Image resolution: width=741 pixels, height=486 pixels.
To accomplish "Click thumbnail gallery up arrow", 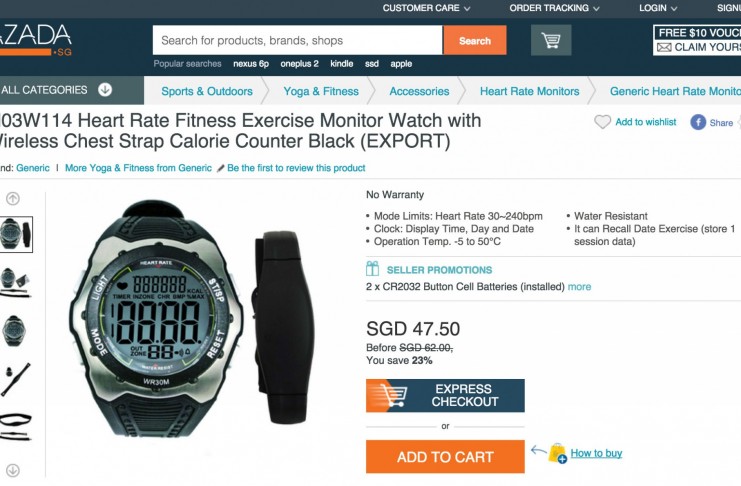I will [13, 199].
